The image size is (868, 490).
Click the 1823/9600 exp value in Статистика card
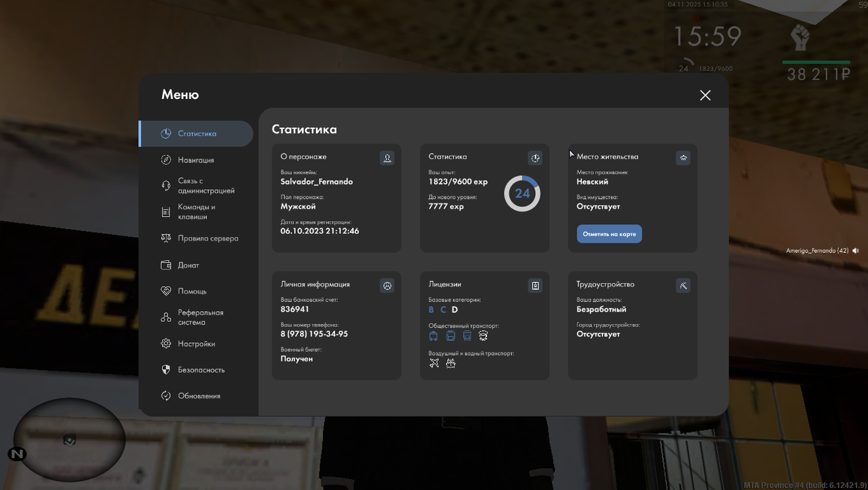pos(458,182)
